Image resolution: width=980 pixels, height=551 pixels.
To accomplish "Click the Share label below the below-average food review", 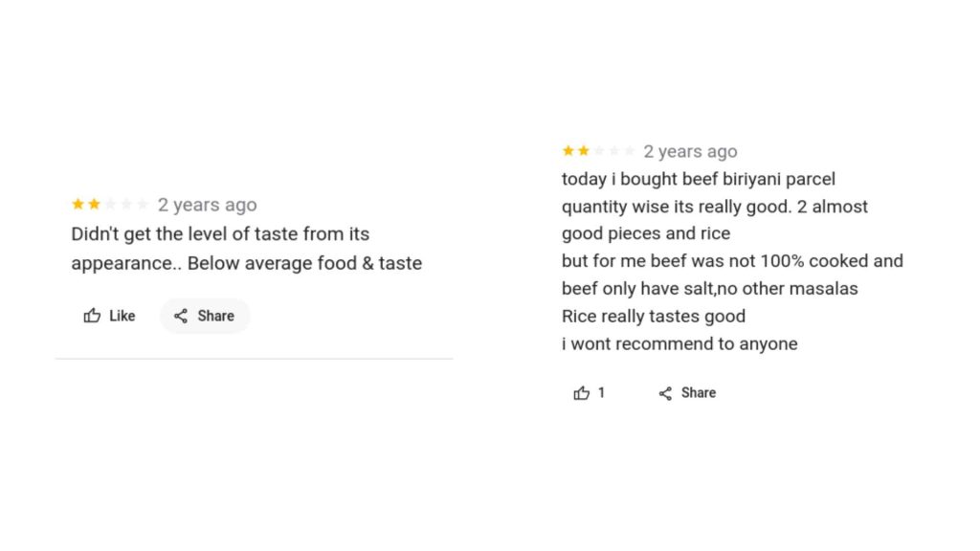I will 215,316.
